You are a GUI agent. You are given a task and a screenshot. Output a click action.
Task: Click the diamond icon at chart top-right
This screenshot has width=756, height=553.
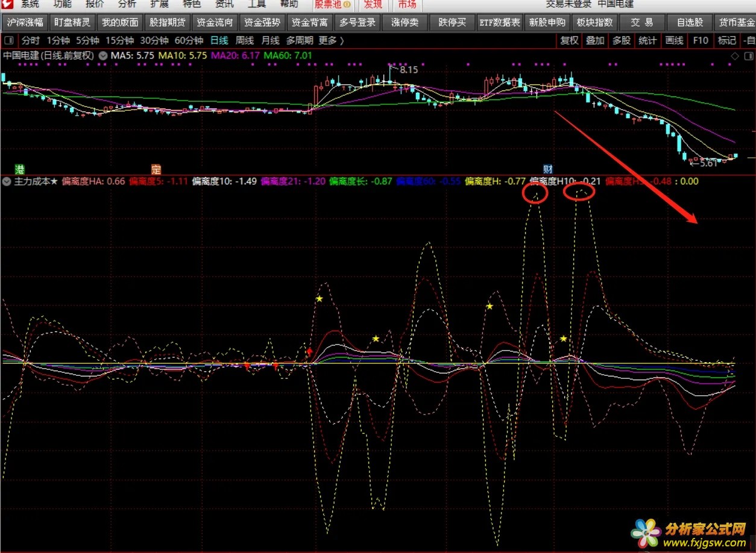coord(735,55)
